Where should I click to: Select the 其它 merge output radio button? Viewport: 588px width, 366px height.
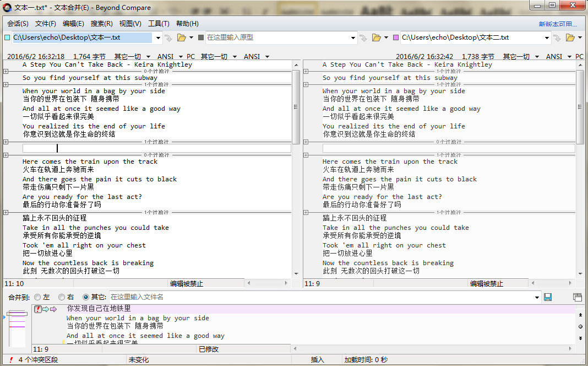click(86, 297)
